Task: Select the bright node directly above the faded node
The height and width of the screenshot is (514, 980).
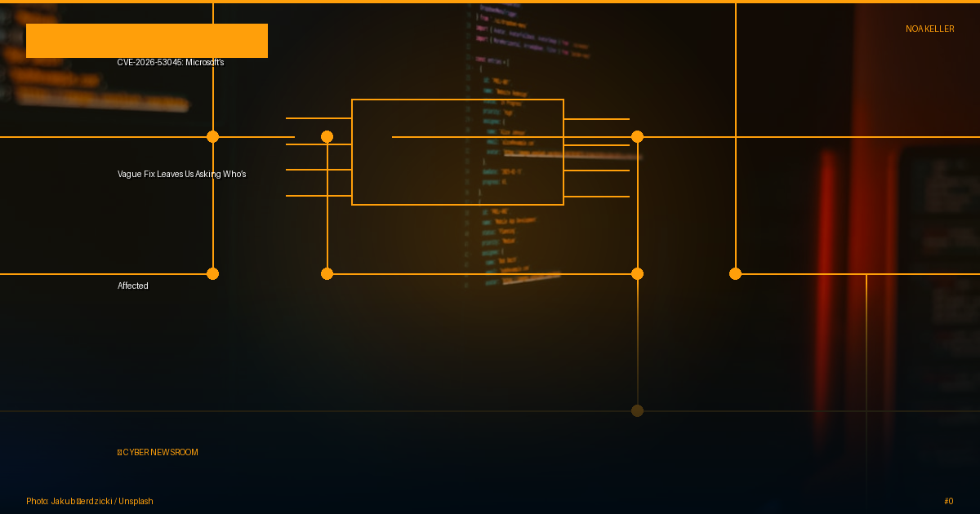Action: point(637,273)
